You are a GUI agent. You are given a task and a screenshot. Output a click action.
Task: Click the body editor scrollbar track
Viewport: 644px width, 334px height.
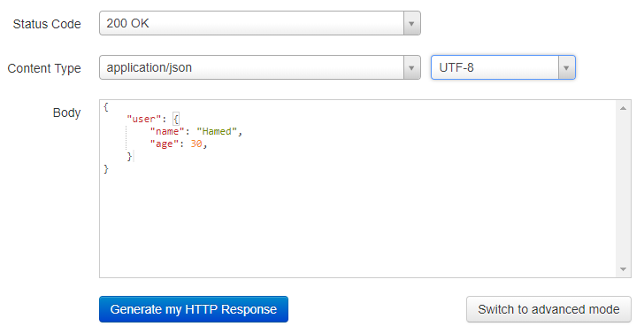[x=623, y=189]
